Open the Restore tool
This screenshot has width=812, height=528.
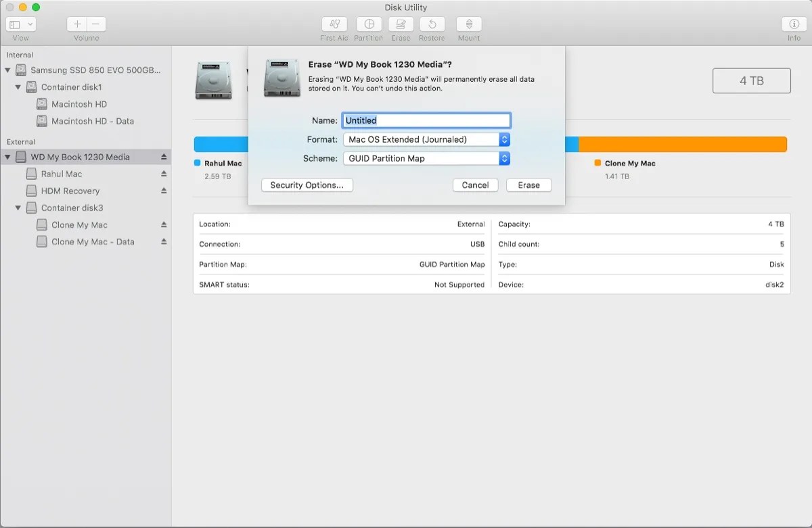point(432,27)
